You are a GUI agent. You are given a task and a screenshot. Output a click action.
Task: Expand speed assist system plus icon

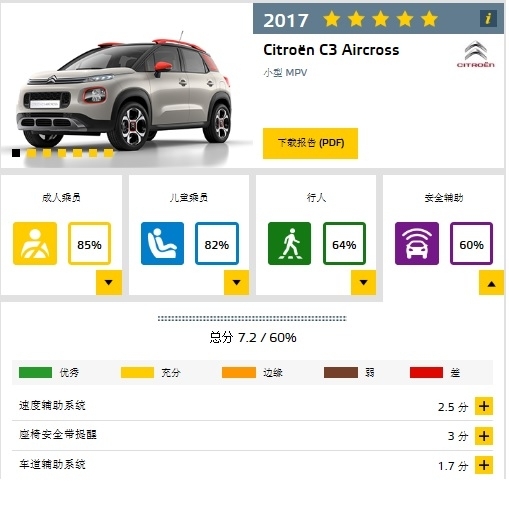(x=486, y=408)
